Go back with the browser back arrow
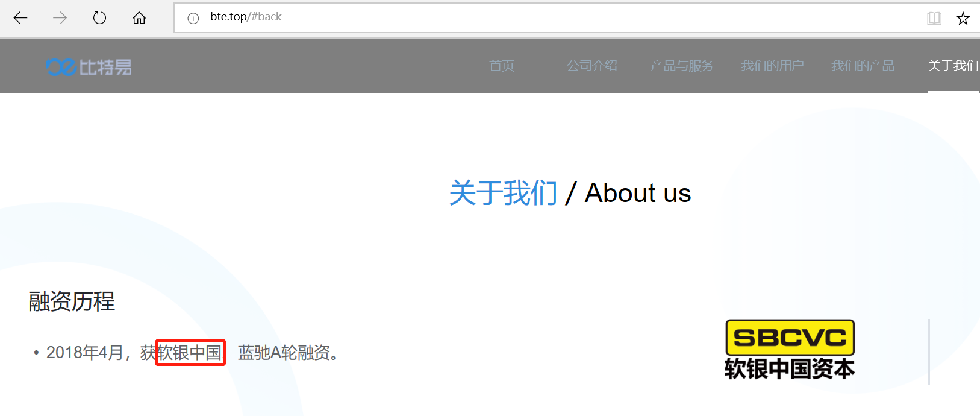The image size is (980, 416). pos(20,18)
